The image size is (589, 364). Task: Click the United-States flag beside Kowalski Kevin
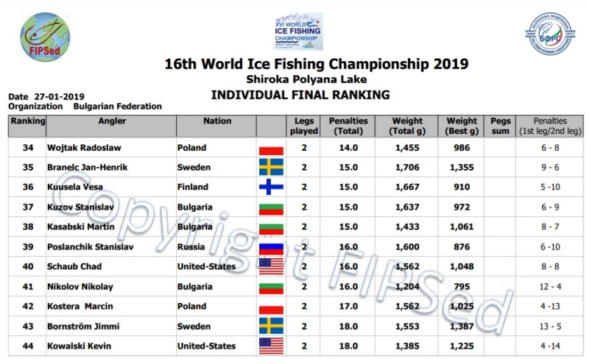pos(271,346)
